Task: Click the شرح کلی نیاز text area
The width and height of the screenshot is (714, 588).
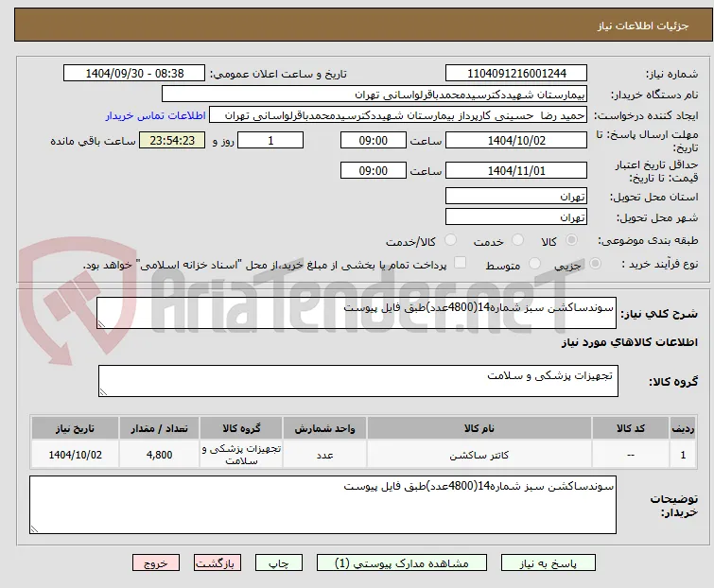Action: point(357,313)
